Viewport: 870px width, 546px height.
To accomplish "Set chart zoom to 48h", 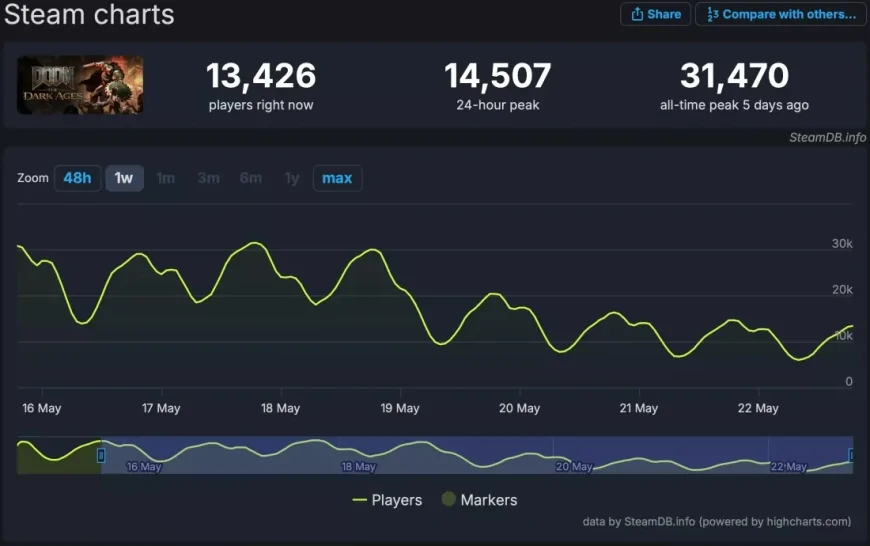I will click(77, 178).
